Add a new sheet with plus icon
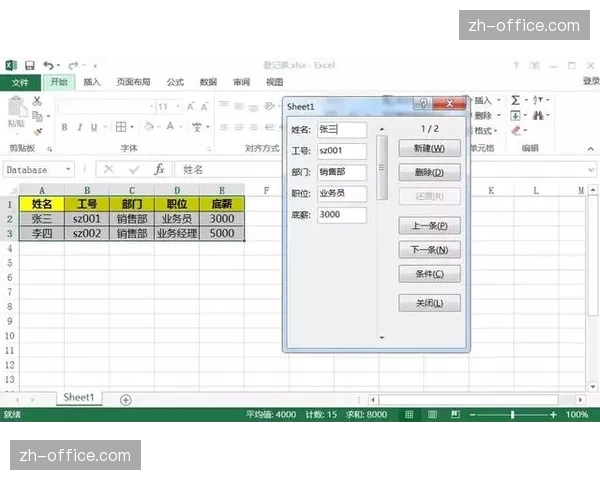This screenshot has height=480, width=600. (126, 400)
